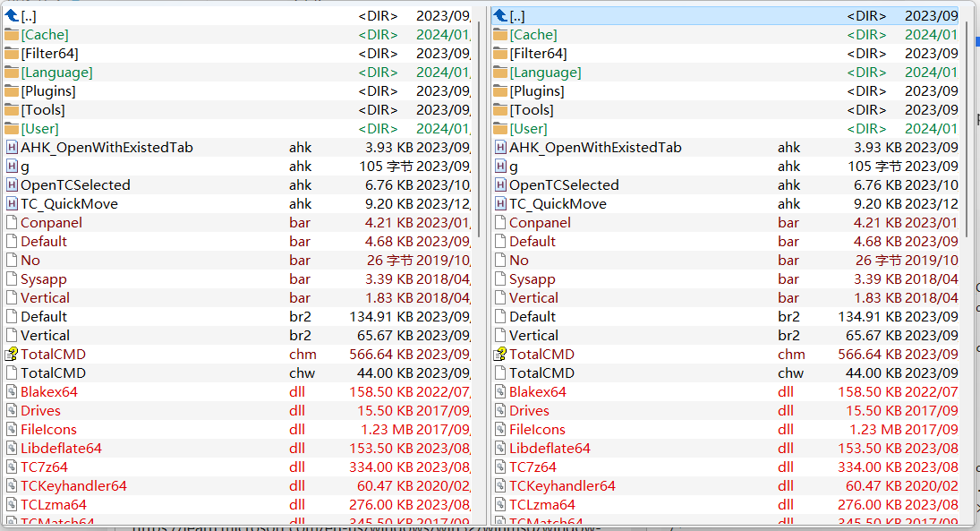Select OpenTCSelected file in left pane

[x=75, y=184]
